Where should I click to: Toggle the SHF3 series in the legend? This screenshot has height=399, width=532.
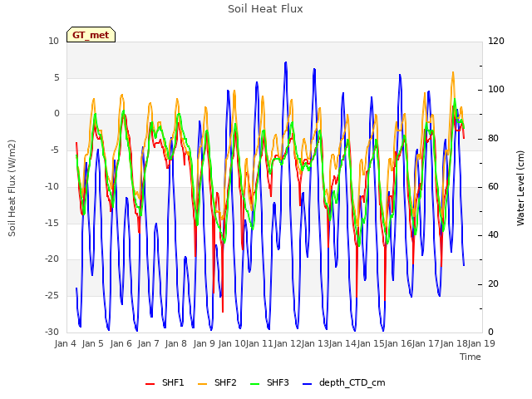tap(269, 382)
